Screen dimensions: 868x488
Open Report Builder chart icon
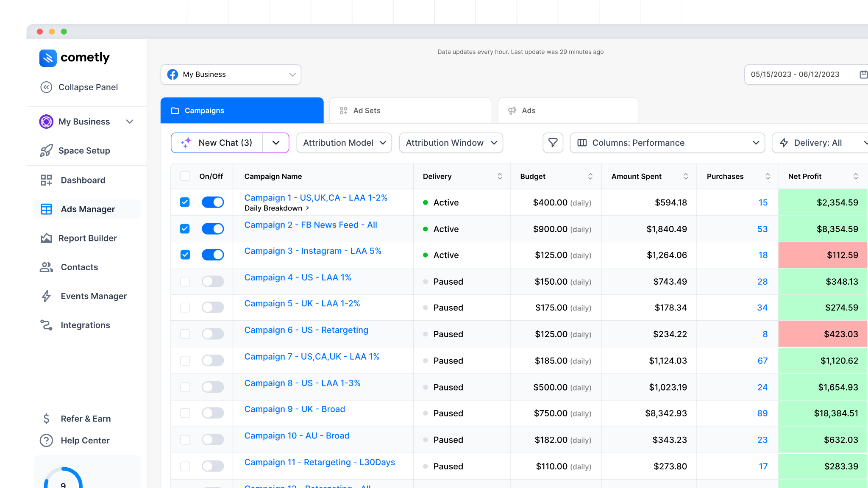(46, 238)
